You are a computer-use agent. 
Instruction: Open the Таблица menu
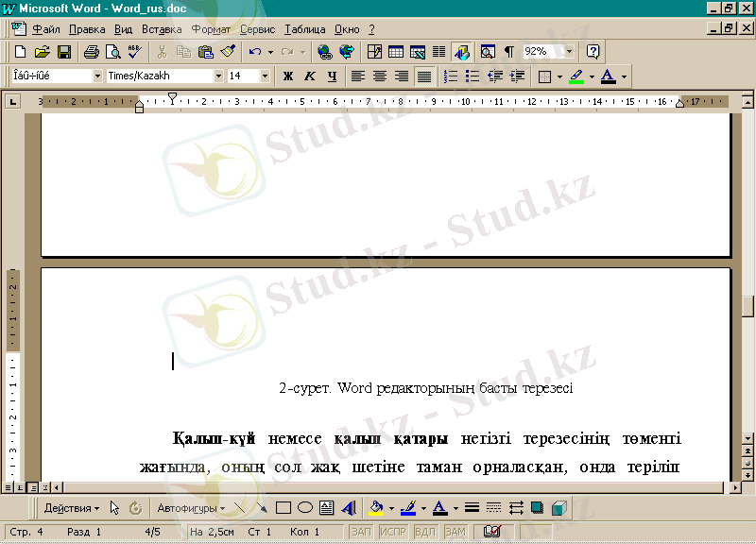[304, 29]
